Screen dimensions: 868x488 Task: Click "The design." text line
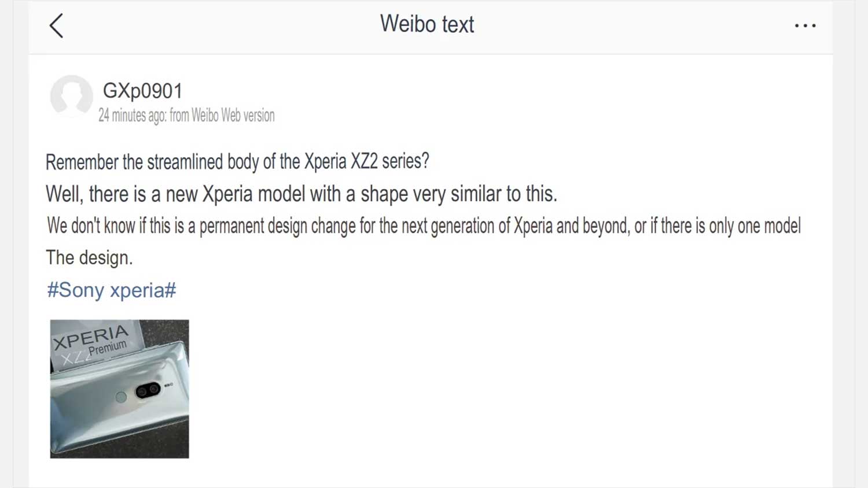pyautogui.click(x=89, y=258)
